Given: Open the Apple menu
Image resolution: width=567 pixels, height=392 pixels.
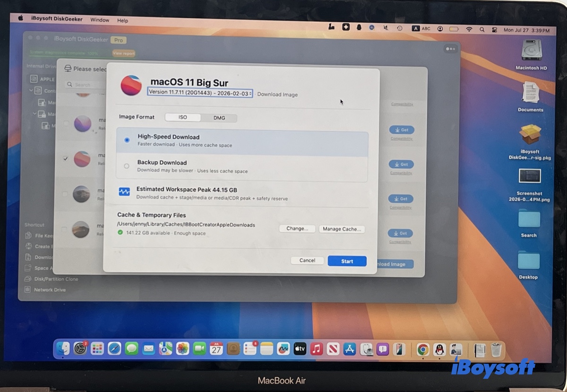Looking at the screenshot, I should click(x=20, y=18).
